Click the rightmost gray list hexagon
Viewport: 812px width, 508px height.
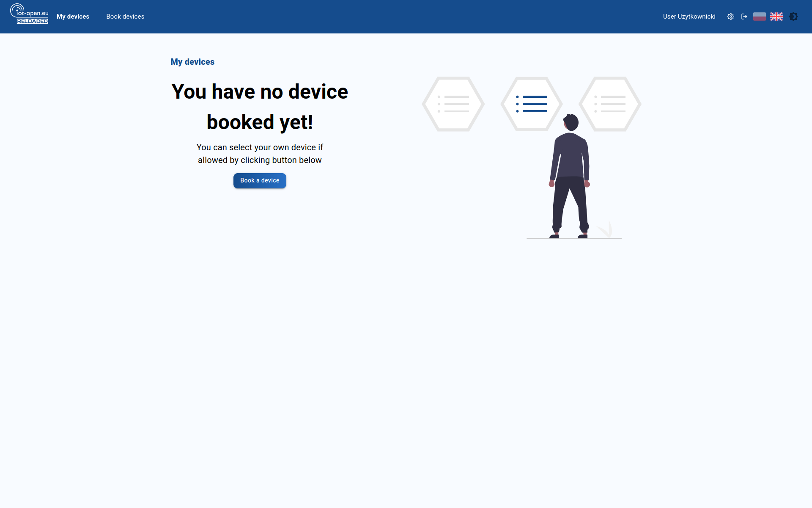click(x=610, y=104)
